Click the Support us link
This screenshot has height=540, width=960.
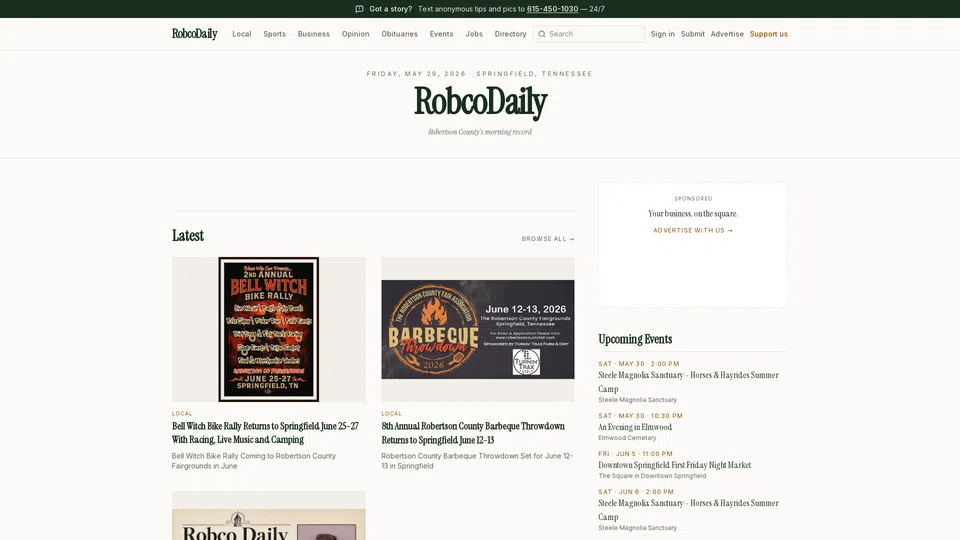pos(768,34)
